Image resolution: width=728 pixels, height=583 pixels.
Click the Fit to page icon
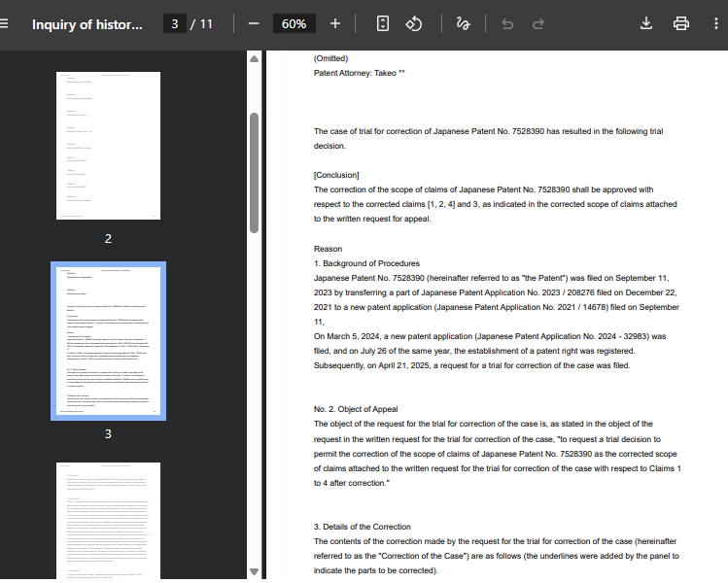383,23
